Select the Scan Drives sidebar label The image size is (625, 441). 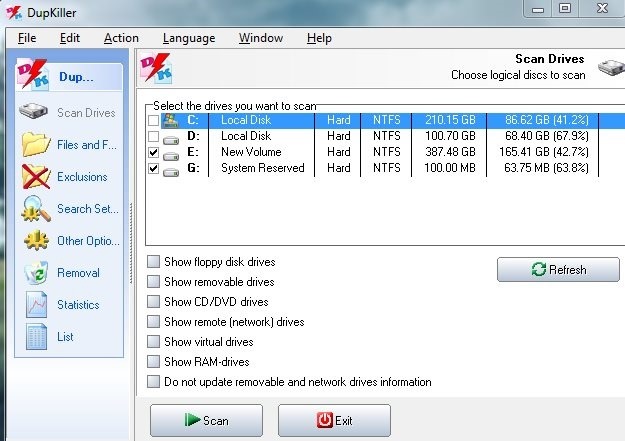click(x=86, y=113)
